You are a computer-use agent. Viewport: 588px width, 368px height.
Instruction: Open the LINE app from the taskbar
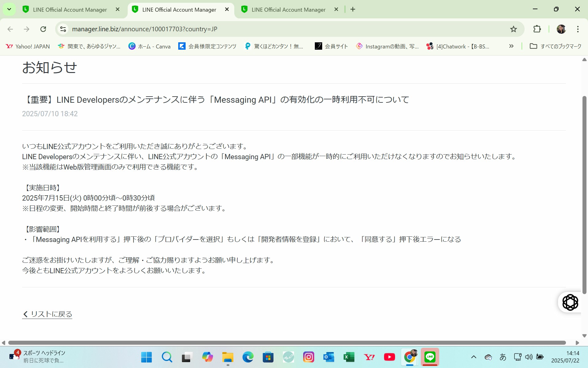coord(430,357)
